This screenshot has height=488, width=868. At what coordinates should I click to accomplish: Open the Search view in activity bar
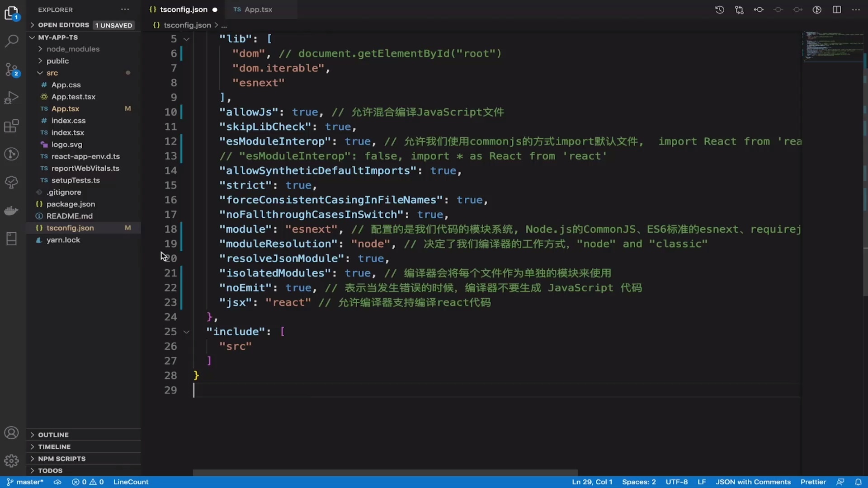pyautogui.click(x=11, y=41)
